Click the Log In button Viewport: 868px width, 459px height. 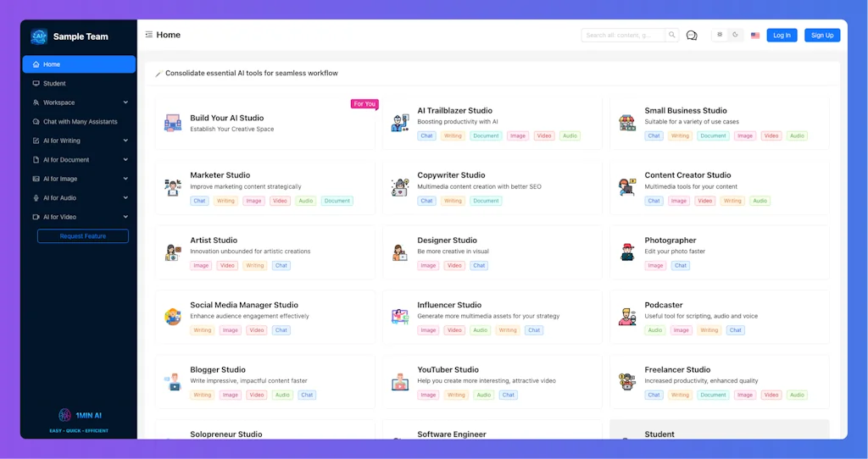pos(782,36)
